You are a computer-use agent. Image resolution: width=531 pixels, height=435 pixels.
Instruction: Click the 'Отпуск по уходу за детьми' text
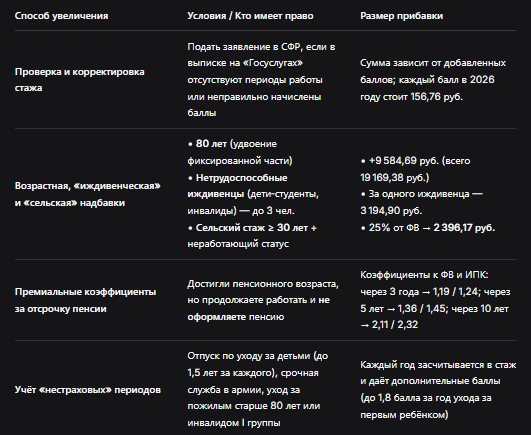tap(258, 390)
